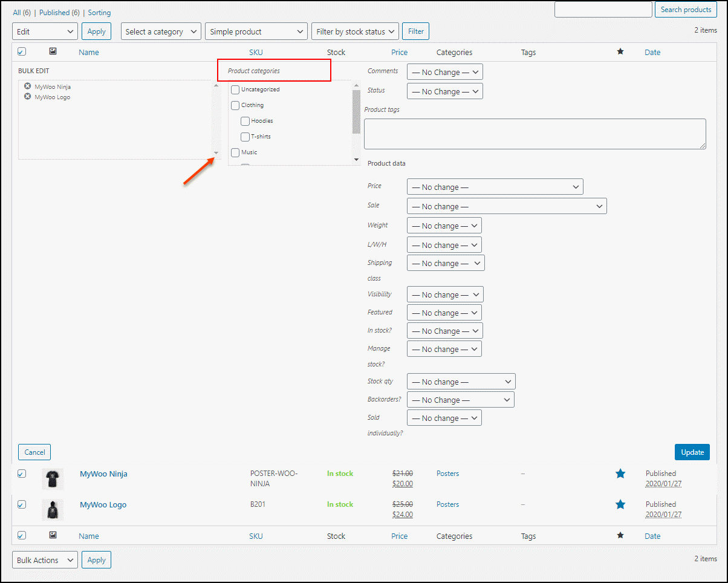The image size is (728, 583).
Task: Switch to the Published (6) view
Action: point(59,13)
